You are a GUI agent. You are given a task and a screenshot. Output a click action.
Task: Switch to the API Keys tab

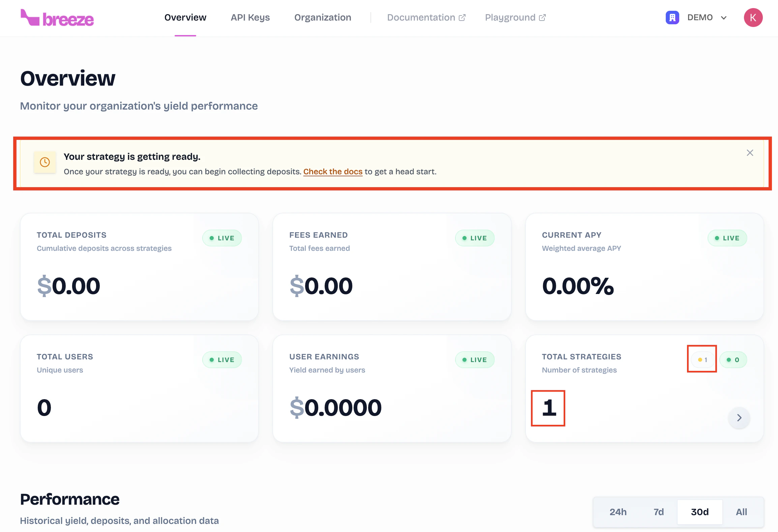pos(250,18)
